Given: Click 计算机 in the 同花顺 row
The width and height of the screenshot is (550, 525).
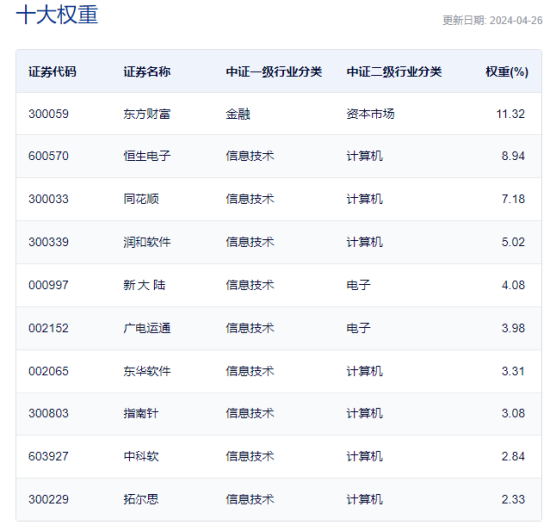Looking at the screenshot, I should coord(364,199).
